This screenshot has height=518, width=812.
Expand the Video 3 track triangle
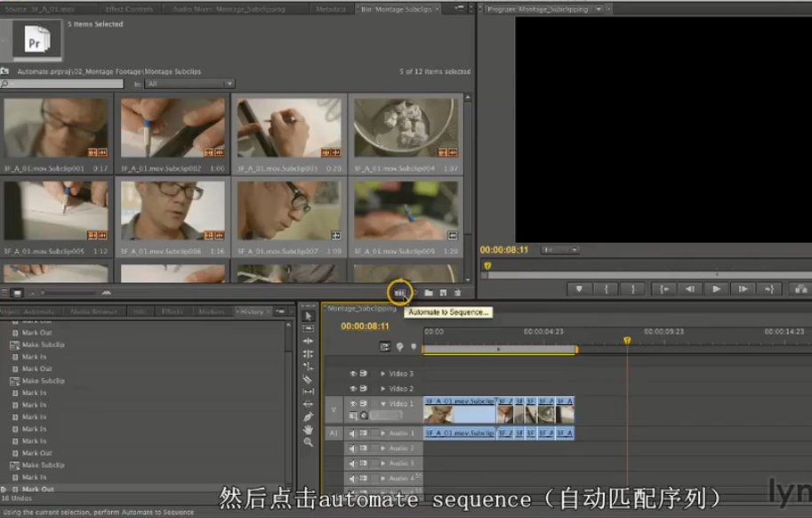[x=383, y=374]
